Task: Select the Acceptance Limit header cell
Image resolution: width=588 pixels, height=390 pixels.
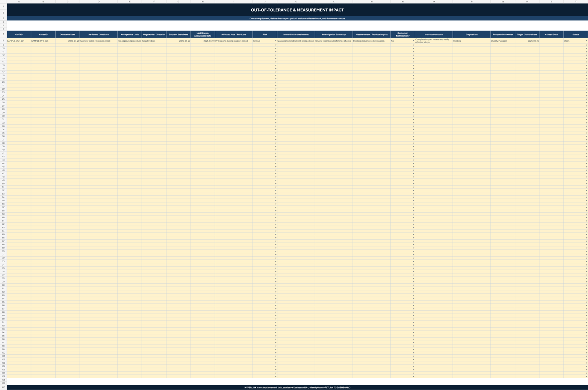Action: [x=129, y=35]
